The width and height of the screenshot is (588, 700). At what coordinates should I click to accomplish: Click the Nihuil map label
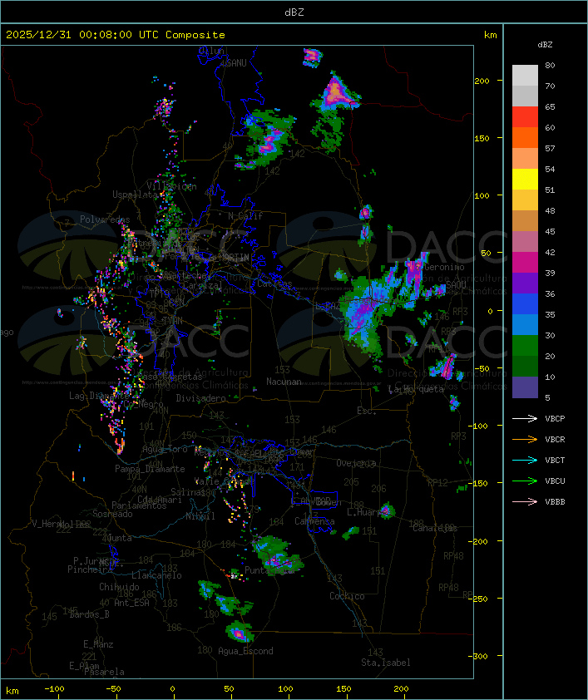pos(200,516)
